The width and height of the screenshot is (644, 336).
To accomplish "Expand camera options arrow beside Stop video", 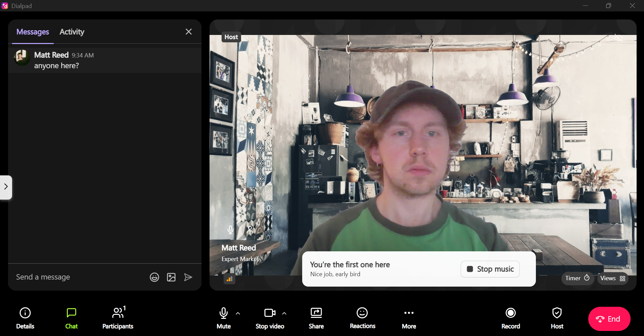I will 284,313.
